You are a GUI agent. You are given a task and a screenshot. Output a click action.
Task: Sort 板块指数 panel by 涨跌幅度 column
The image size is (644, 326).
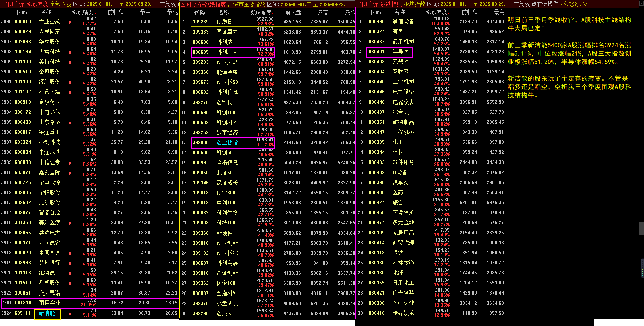point(438,12)
